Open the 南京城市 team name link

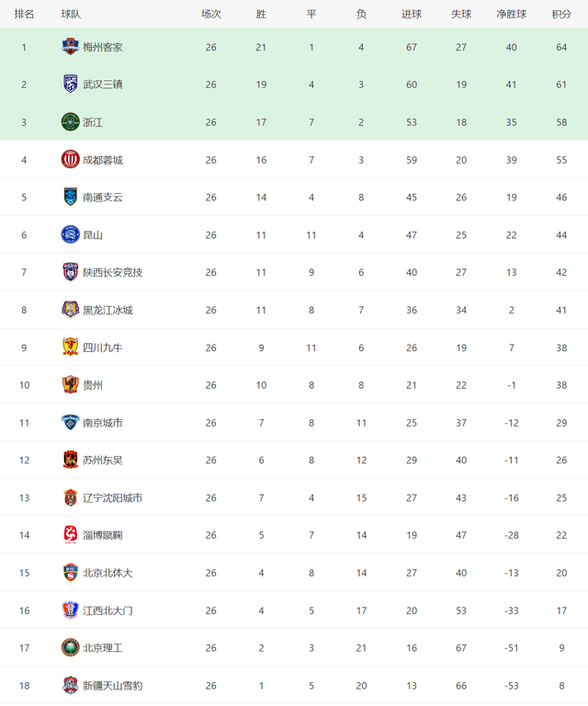[103, 422]
